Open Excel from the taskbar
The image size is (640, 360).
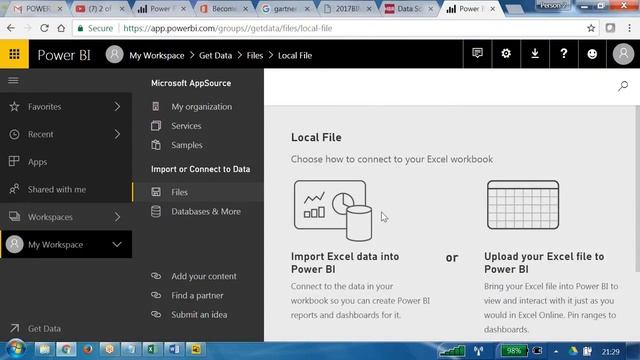(x=152, y=349)
